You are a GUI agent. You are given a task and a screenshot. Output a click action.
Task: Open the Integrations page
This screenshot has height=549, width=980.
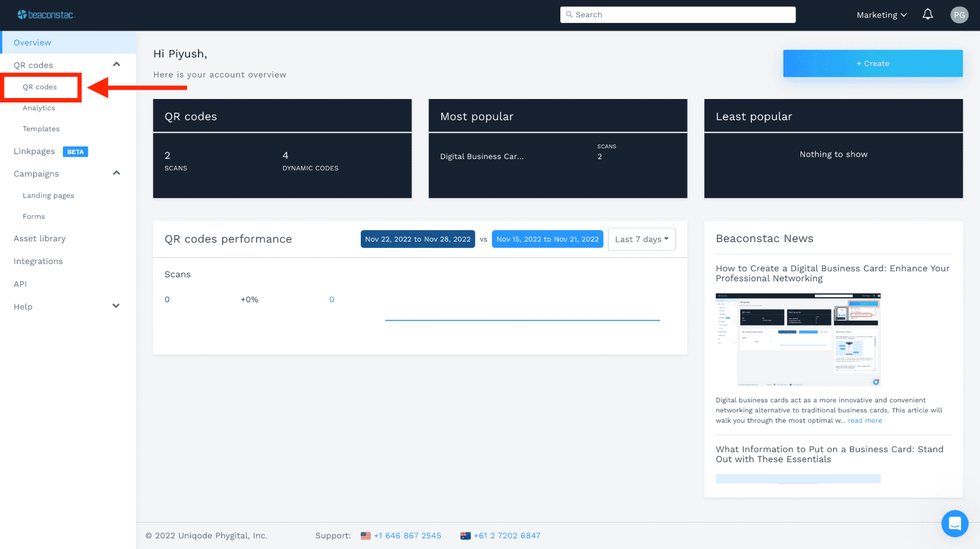click(38, 261)
